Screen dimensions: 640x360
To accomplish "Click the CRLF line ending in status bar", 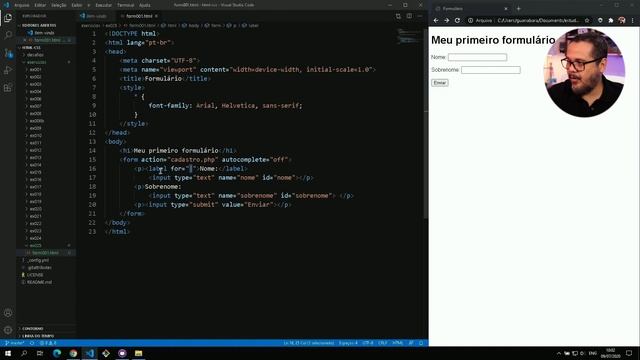I will point(383,343).
